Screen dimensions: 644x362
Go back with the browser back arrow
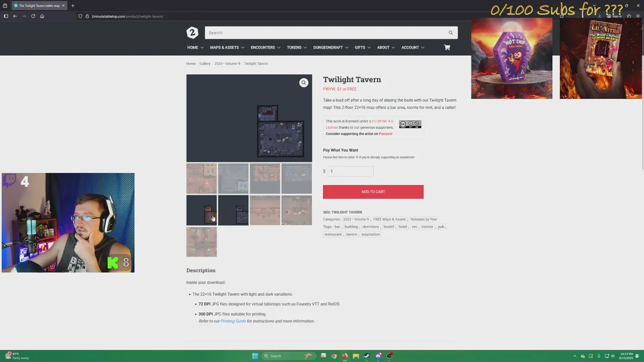15,16
